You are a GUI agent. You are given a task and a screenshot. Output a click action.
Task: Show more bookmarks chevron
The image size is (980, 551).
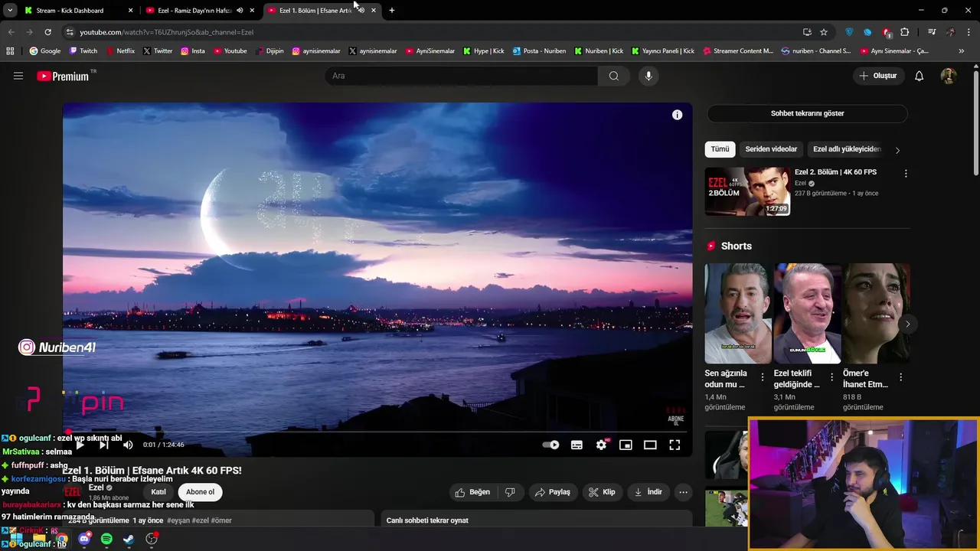tap(962, 51)
